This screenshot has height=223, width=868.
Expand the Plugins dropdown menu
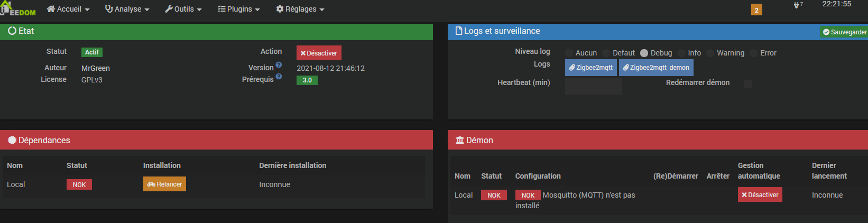pos(239,9)
